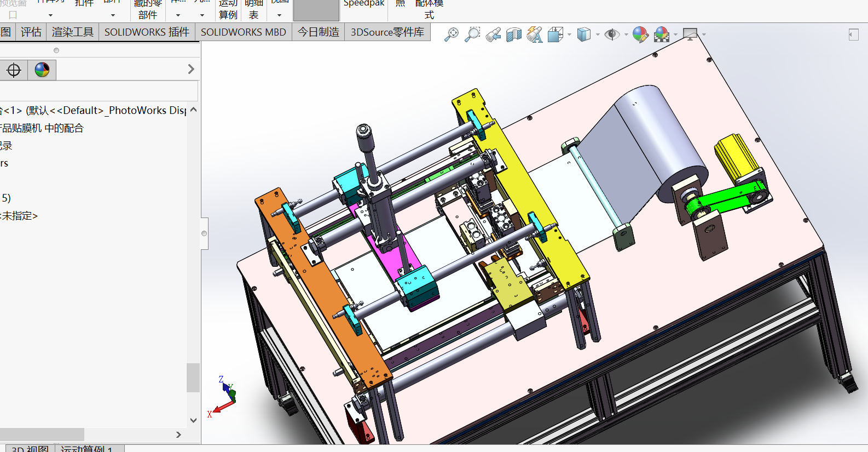Select the 未指定 tree item
Image resolution: width=868 pixels, height=452 pixels.
19,216
